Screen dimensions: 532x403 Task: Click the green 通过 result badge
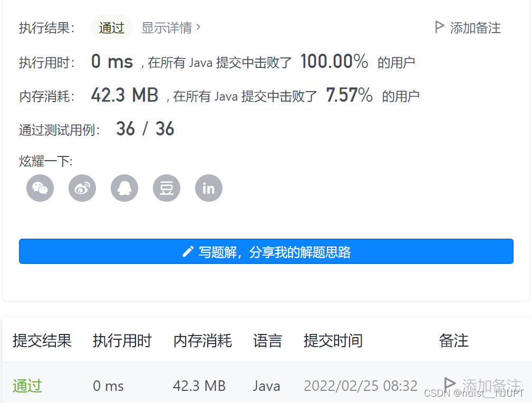coord(111,27)
